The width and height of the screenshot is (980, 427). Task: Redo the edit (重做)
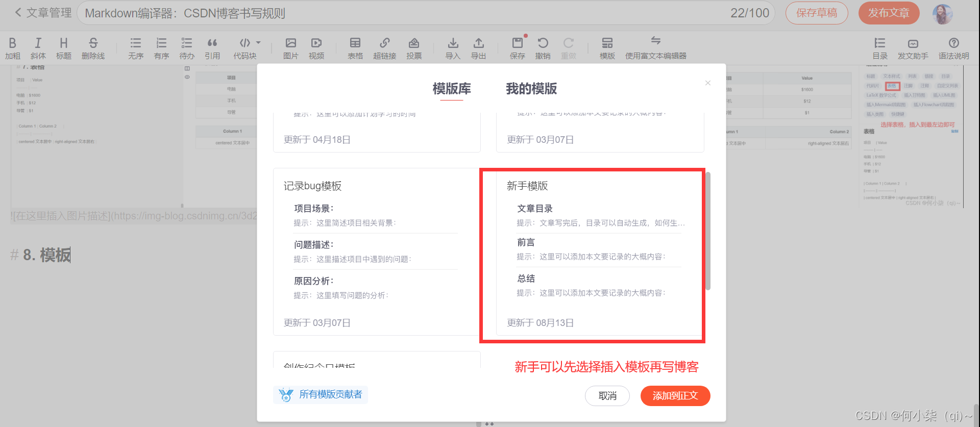569,48
